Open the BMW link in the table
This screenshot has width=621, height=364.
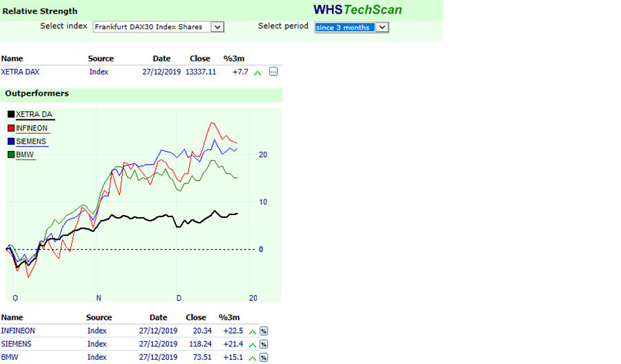point(10,357)
